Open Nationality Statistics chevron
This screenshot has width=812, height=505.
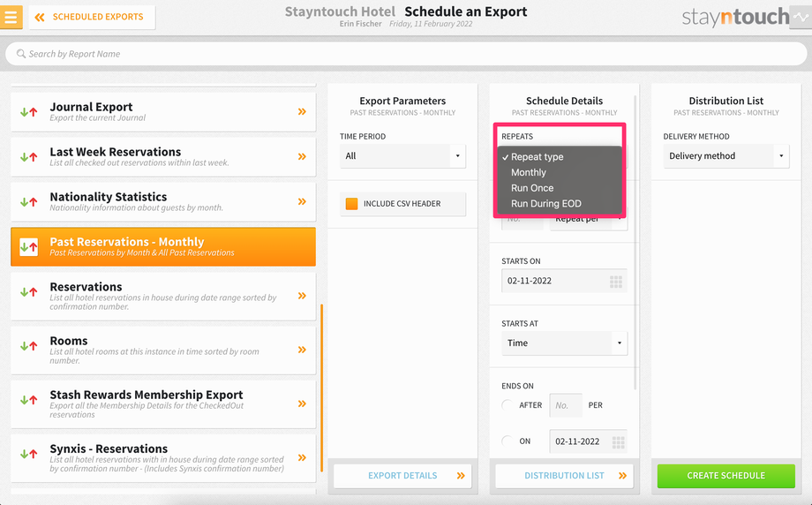point(302,201)
